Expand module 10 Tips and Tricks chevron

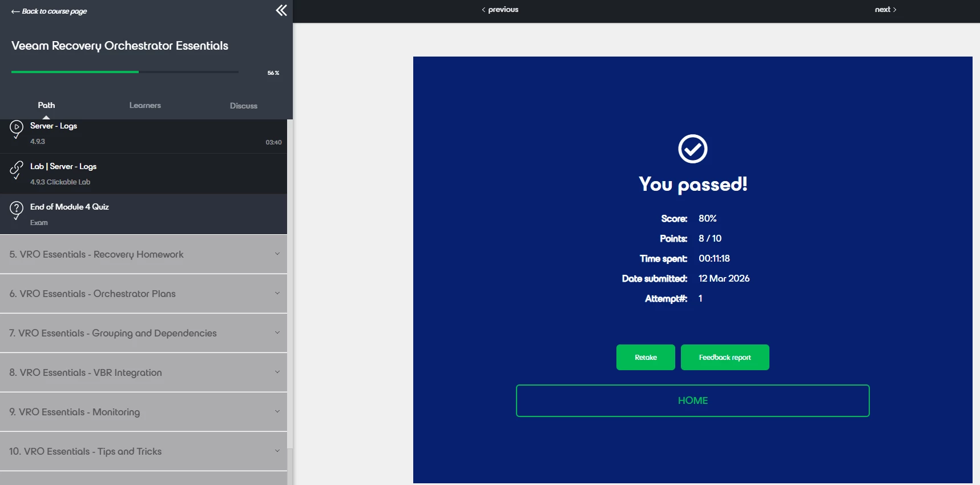coord(277,451)
